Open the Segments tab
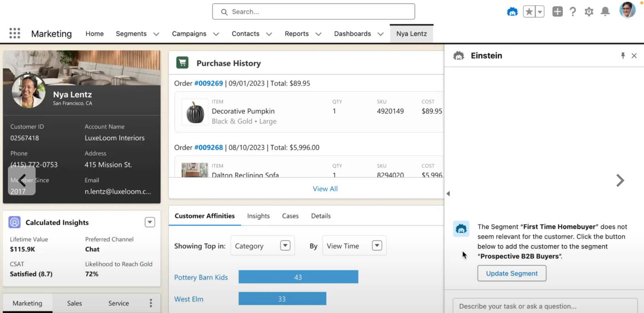Screen dimensions: 644x313 [131, 34]
